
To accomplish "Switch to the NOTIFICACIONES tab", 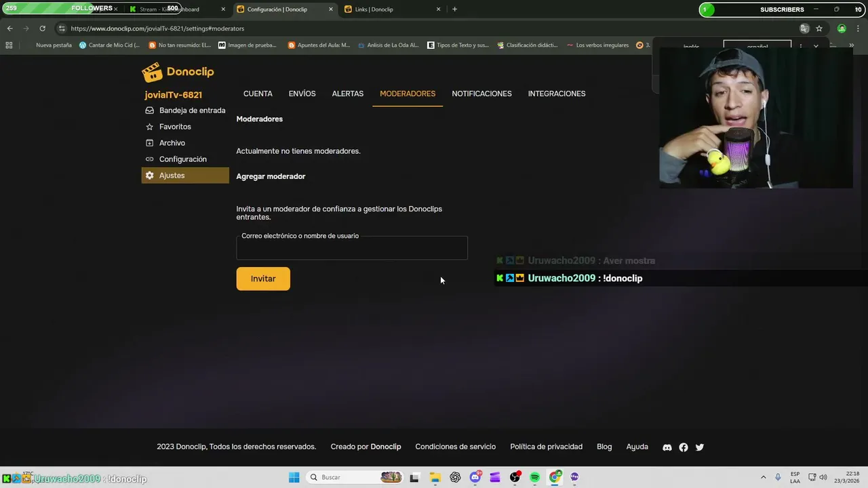I will (482, 94).
